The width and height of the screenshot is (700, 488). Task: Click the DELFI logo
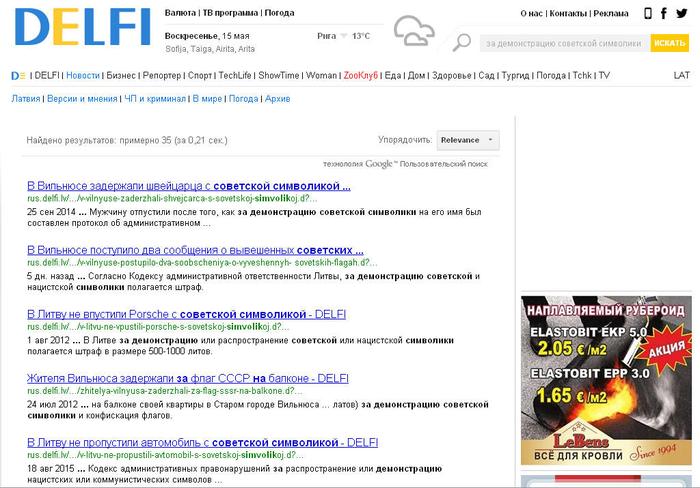click(x=80, y=27)
